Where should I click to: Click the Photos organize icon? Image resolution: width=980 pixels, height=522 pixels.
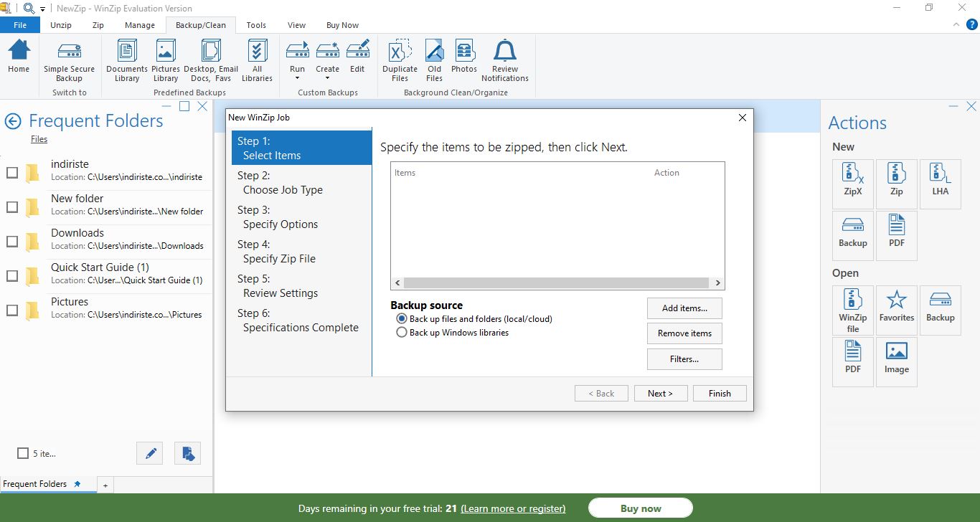[x=464, y=57]
